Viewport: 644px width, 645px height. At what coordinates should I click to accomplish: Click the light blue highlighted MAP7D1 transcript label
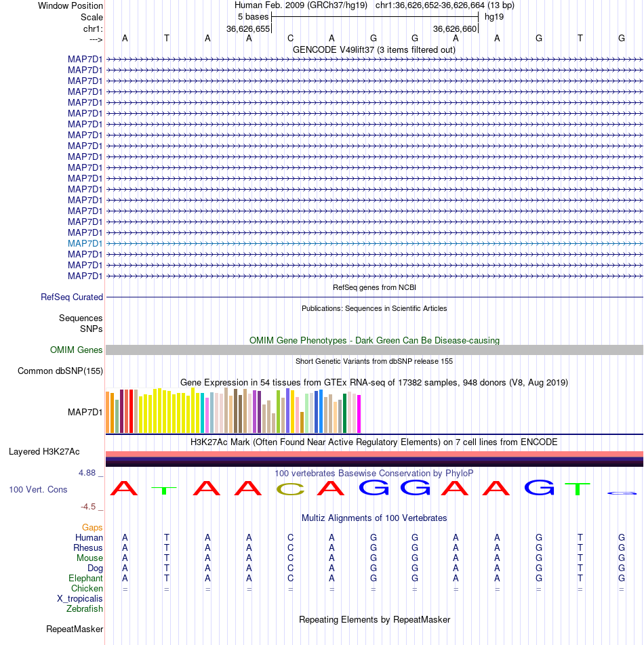coord(85,243)
